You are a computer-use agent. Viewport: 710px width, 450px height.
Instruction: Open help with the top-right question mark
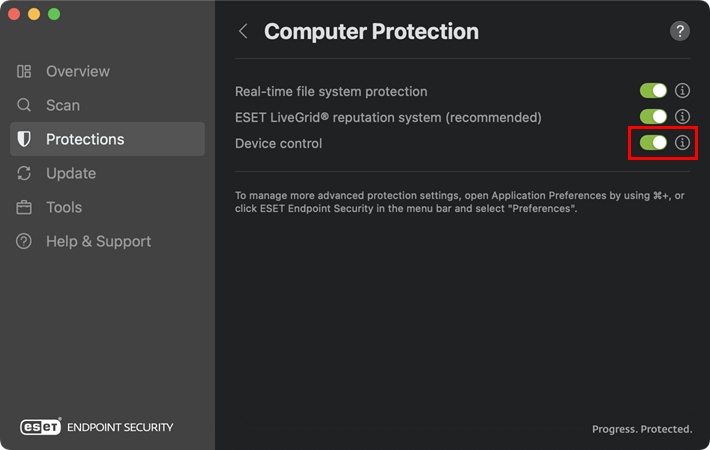pyautogui.click(x=680, y=31)
